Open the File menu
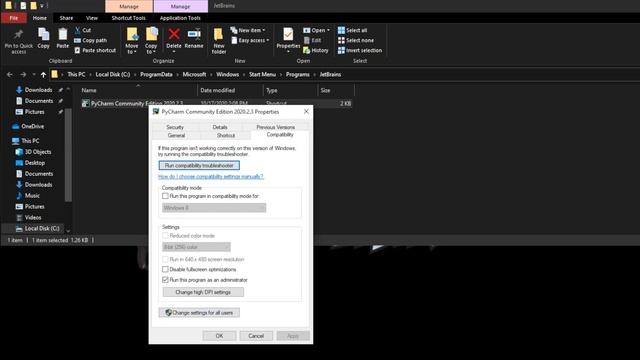The height and width of the screenshot is (360, 640). tap(14, 18)
